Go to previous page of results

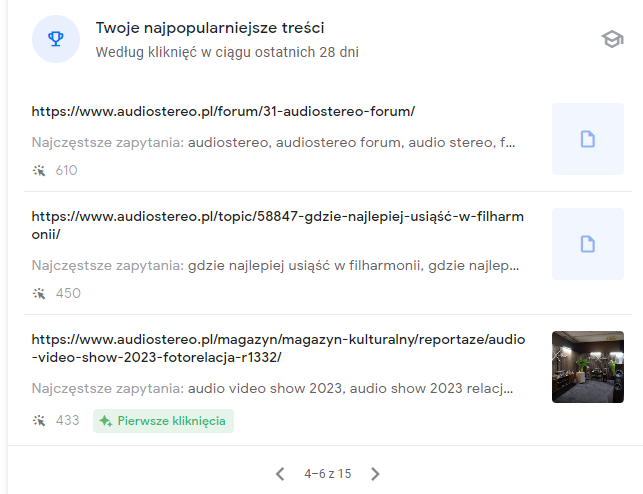coord(280,474)
